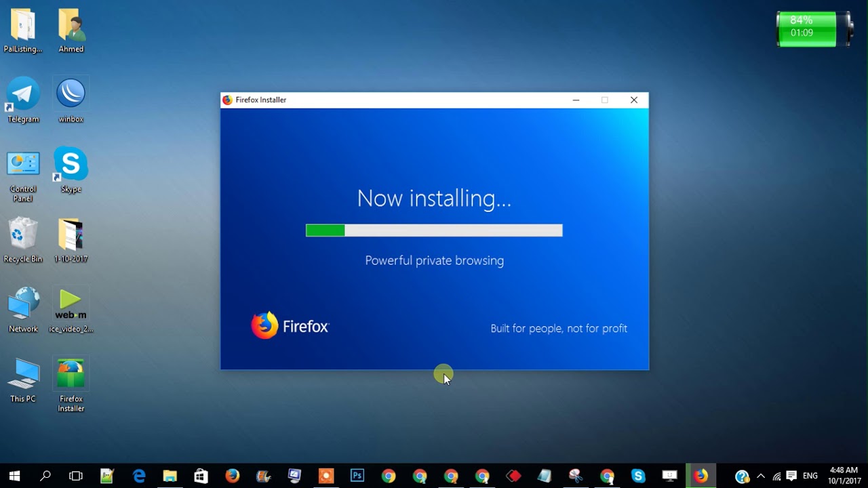This screenshot has height=488, width=868.
Task: Open the red diamond taskbar icon
Action: [x=513, y=476]
